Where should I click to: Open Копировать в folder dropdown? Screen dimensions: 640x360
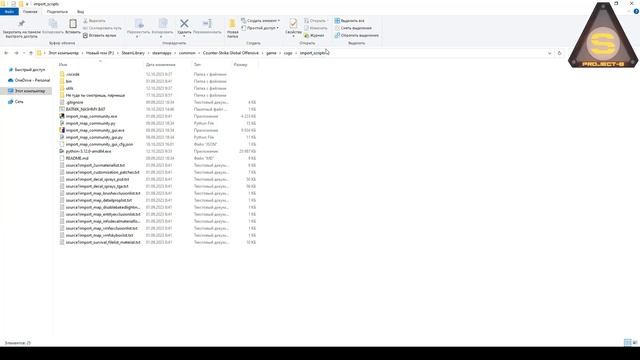(162, 27)
